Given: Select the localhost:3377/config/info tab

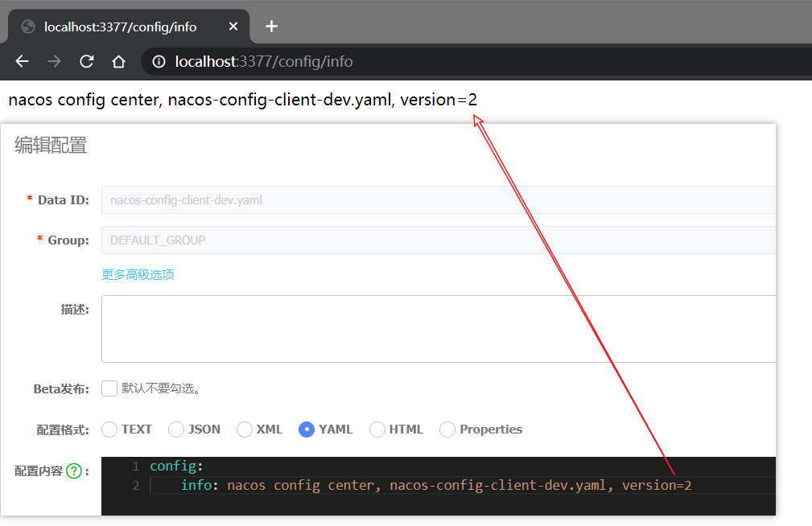Looking at the screenshot, I should 129,27.
